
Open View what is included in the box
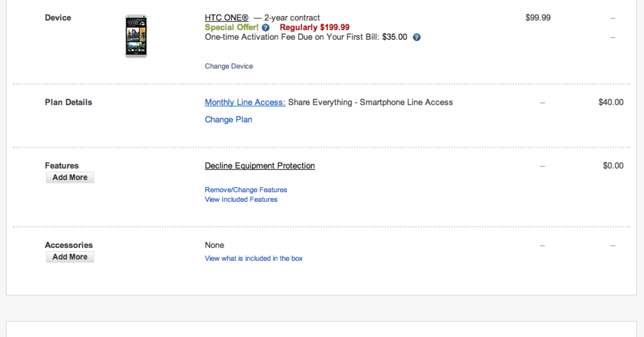pos(253,259)
